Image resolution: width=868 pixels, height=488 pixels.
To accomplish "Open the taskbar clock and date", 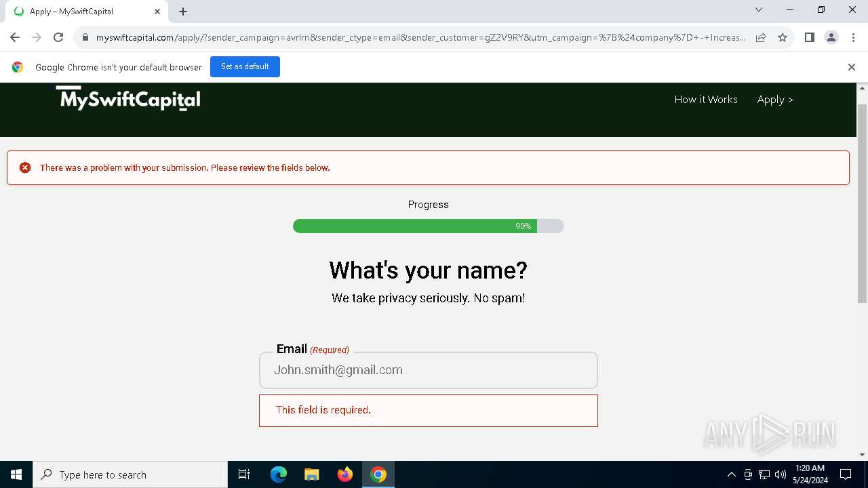I will (x=810, y=474).
